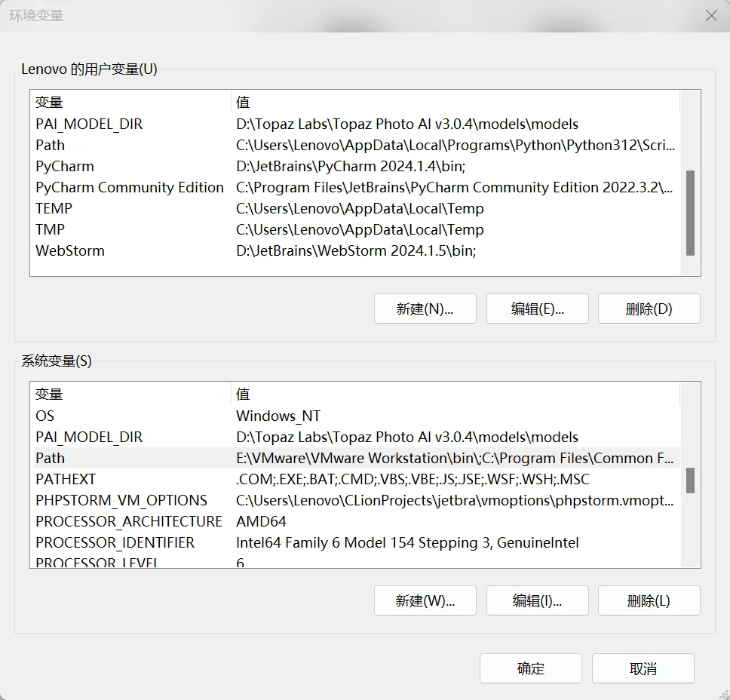Click 新建(W)... button for system variables

[425, 601]
